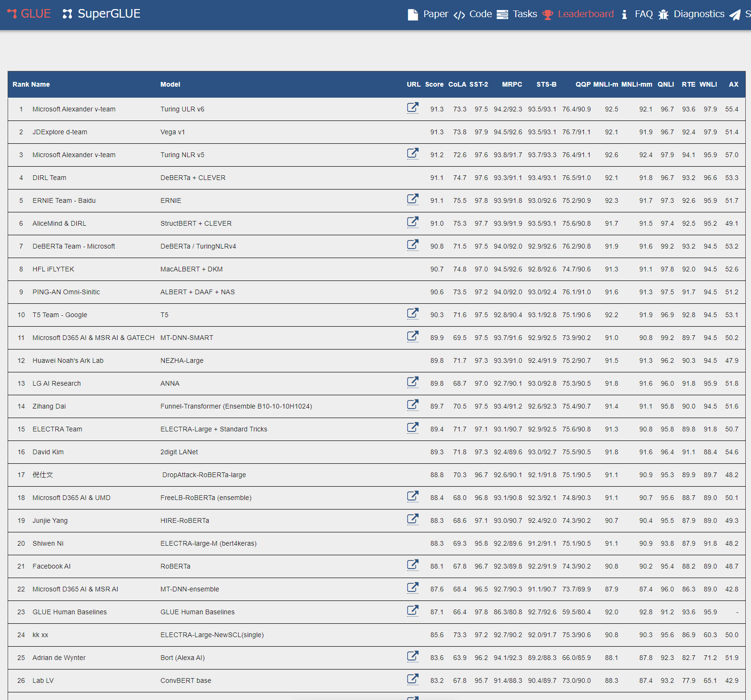Click the MRPC column header
The height and width of the screenshot is (700, 751).
tap(512, 84)
